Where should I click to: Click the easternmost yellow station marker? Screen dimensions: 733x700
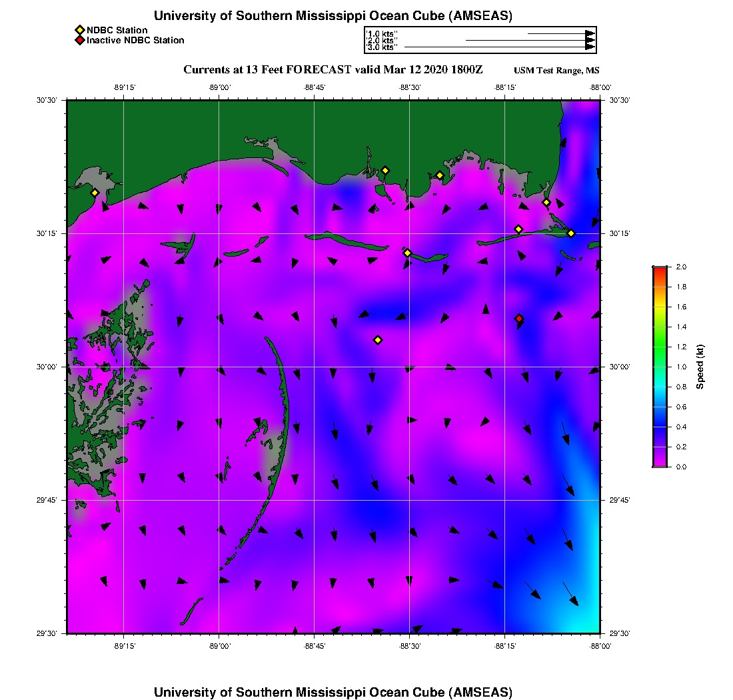pos(571,233)
